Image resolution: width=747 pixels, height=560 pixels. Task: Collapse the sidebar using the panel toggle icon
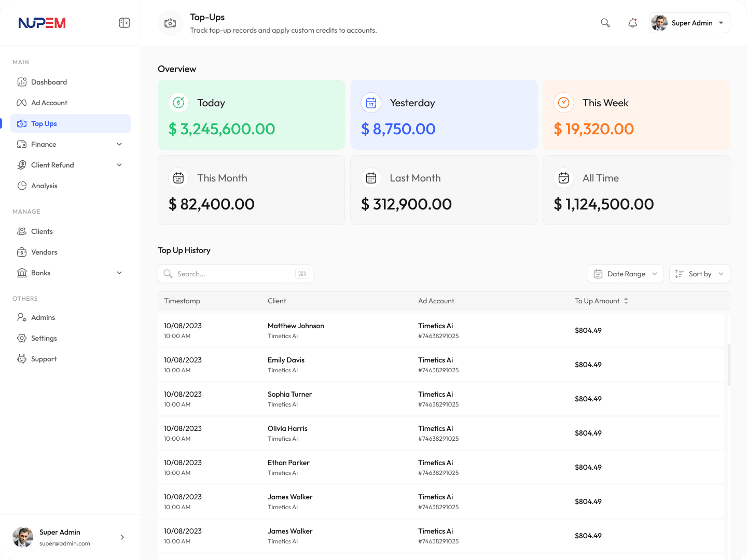click(x=125, y=23)
